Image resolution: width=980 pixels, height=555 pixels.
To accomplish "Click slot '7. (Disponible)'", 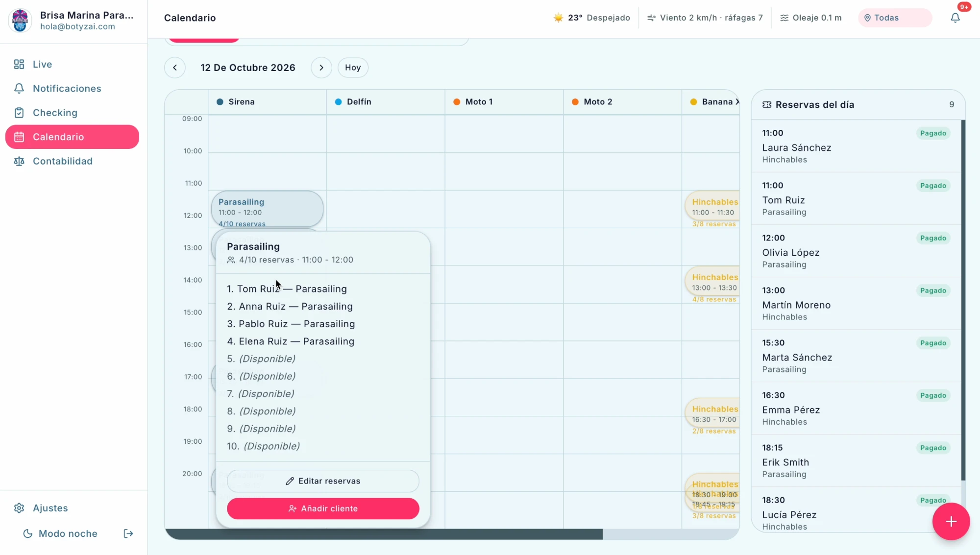I will click(261, 394).
